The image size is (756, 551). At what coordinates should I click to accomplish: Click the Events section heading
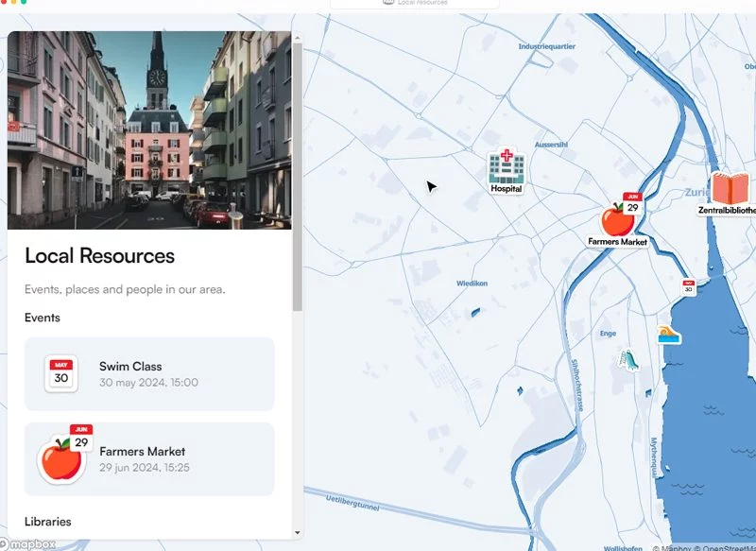[x=43, y=318]
